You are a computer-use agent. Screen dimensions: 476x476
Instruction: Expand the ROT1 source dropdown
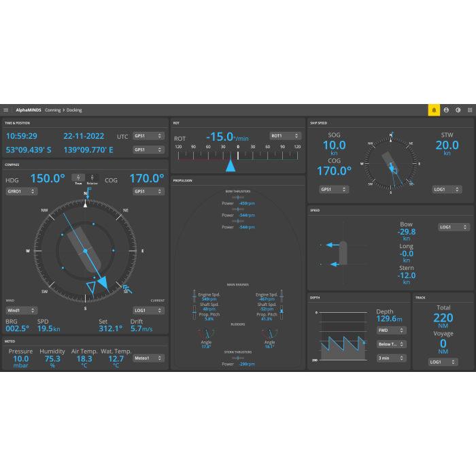285,135
